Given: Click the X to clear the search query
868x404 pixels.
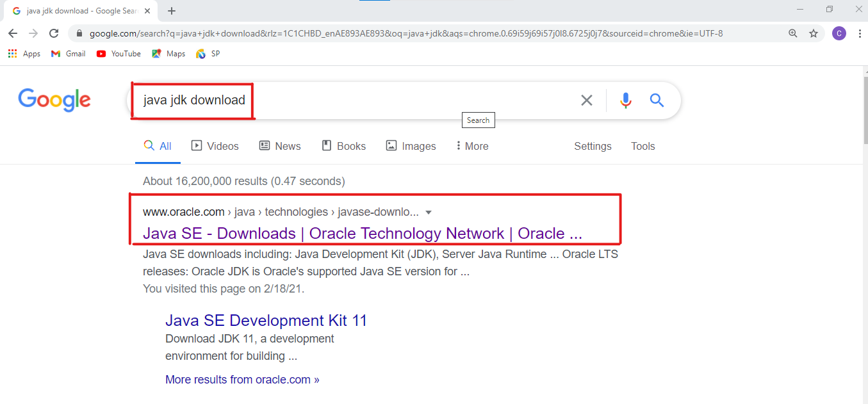Looking at the screenshot, I should point(586,100).
